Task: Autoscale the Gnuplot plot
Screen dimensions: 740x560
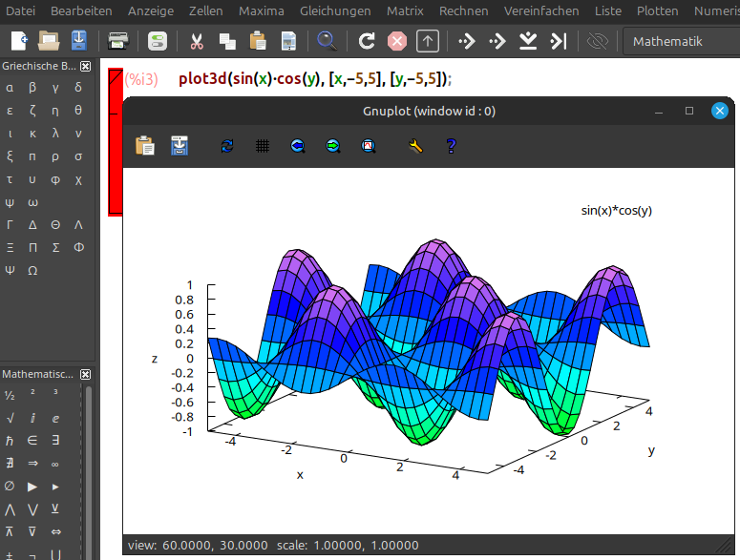Action: point(368,146)
